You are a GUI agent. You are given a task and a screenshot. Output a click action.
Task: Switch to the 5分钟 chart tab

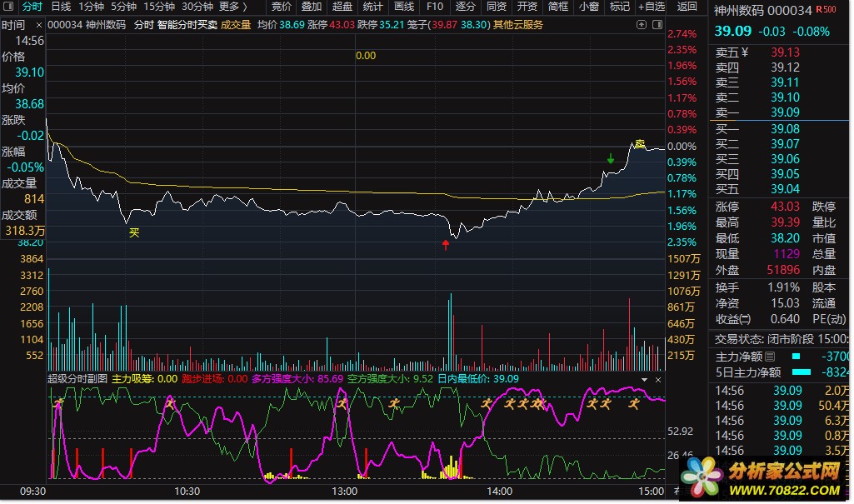[123, 7]
